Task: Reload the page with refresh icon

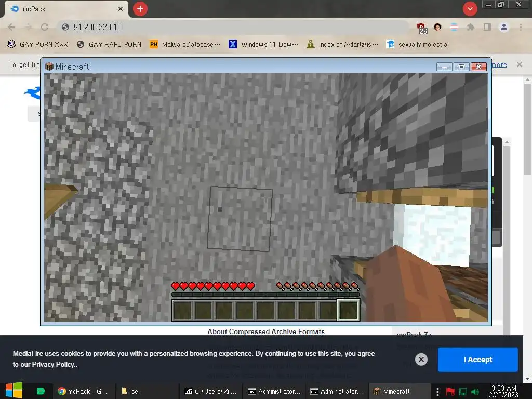Action: point(45,27)
